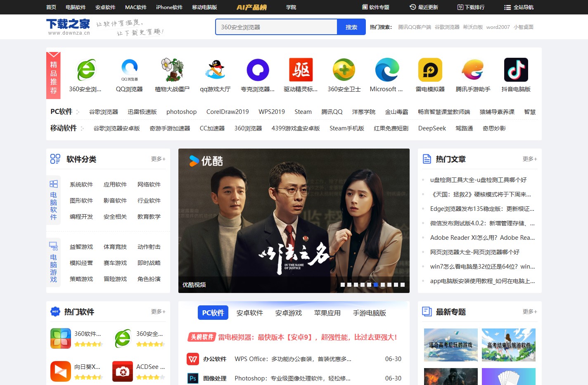Open DeepSeek link in 移动软件 row

tap(432, 128)
